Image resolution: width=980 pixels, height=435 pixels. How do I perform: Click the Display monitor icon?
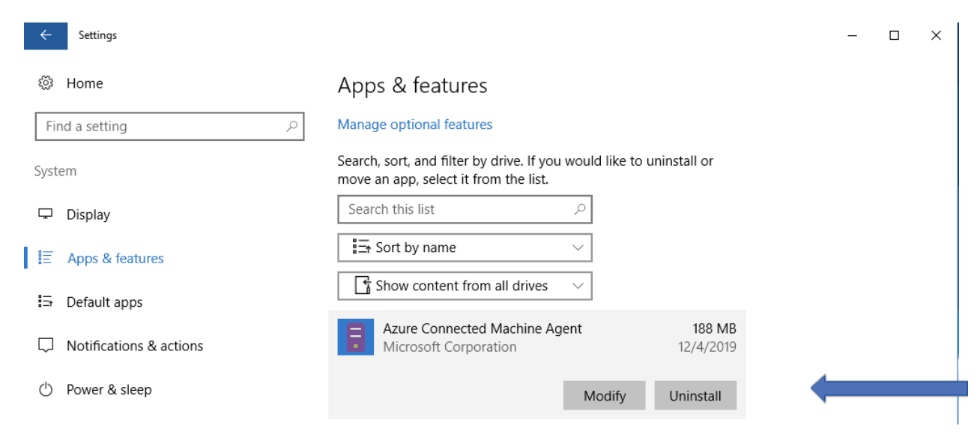tap(46, 214)
